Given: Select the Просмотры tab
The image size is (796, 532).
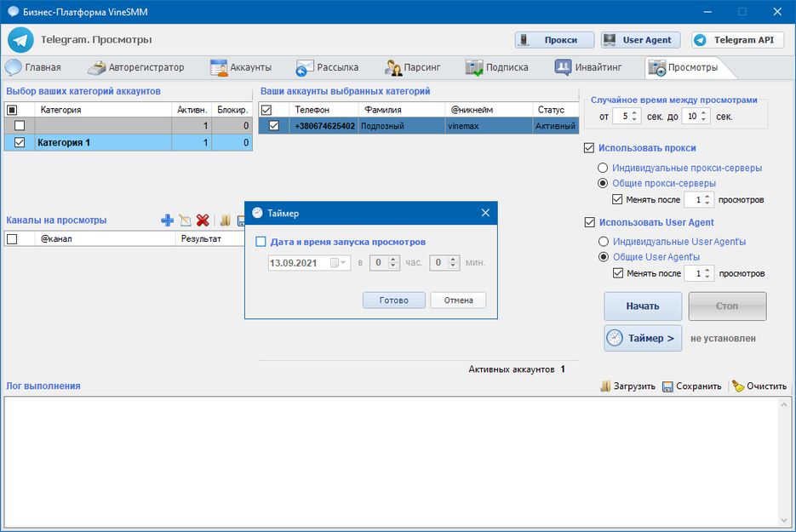Looking at the screenshot, I should [x=684, y=67].
